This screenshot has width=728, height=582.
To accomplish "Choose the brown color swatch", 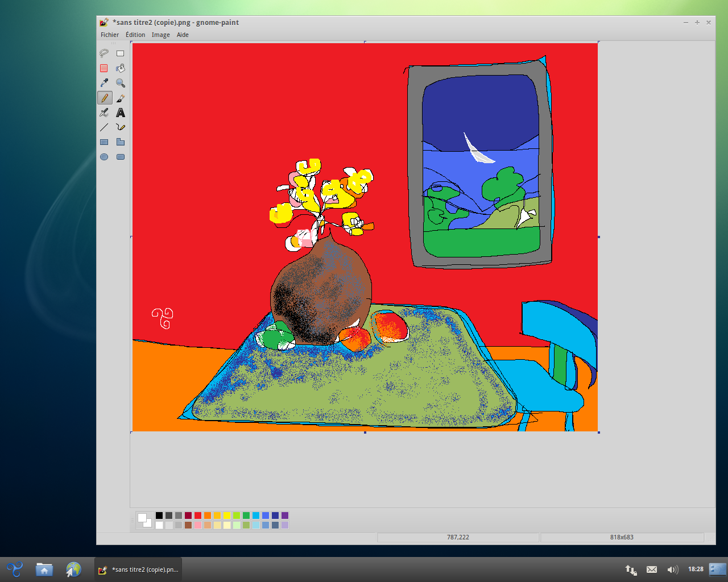I will coord(188,525).
